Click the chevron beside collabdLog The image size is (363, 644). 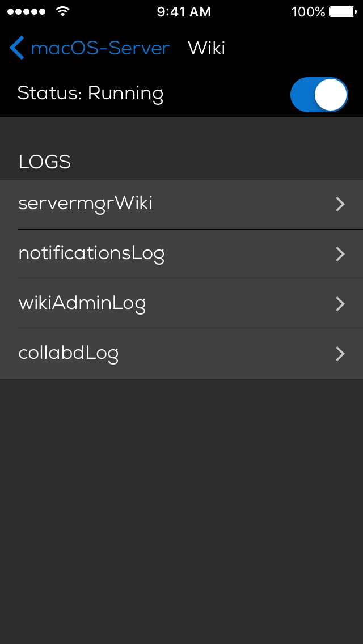(x=340, y=354)
